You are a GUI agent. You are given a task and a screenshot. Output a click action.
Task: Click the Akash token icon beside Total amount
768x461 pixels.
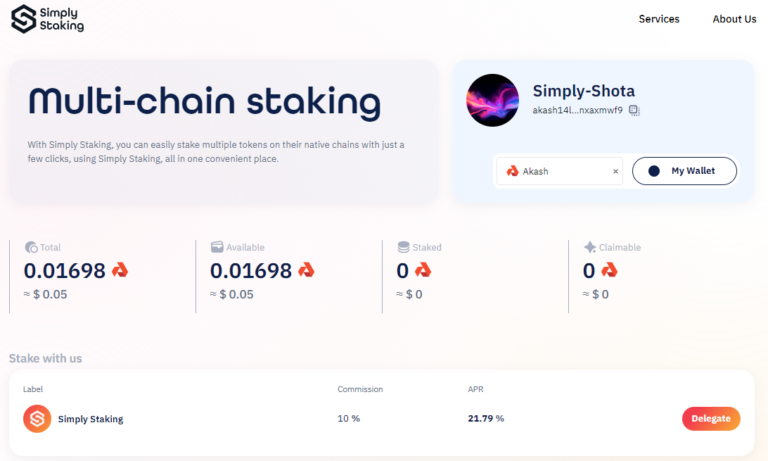click(x=120, y=270)
